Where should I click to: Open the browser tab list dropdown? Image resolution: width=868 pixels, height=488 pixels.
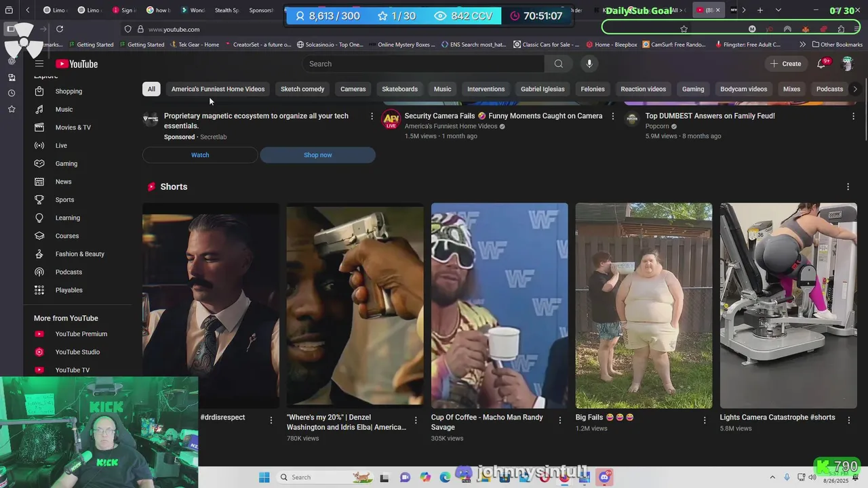tap(778, 10)
